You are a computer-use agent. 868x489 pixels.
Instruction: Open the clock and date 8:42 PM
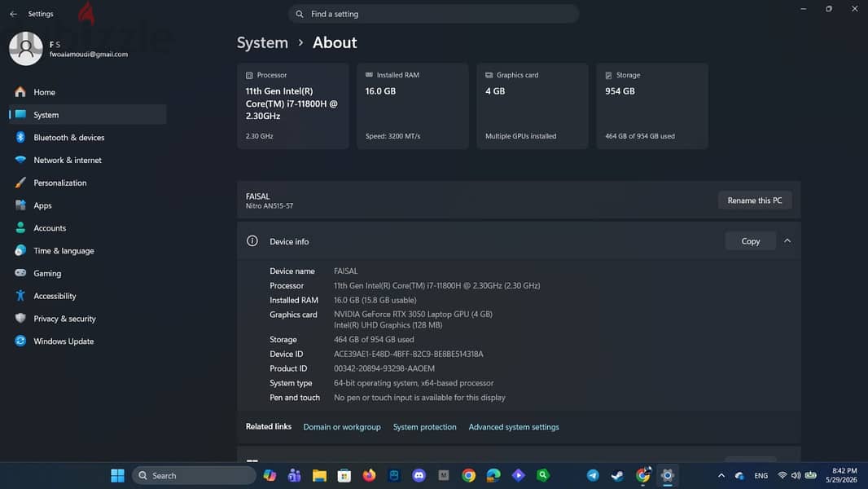pyautogui.click(x=841, y=475)
